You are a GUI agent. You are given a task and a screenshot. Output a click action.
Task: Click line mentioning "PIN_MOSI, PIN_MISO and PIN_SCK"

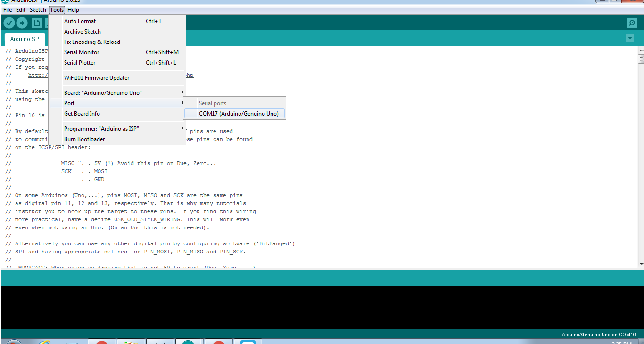(x=125, y=252)
